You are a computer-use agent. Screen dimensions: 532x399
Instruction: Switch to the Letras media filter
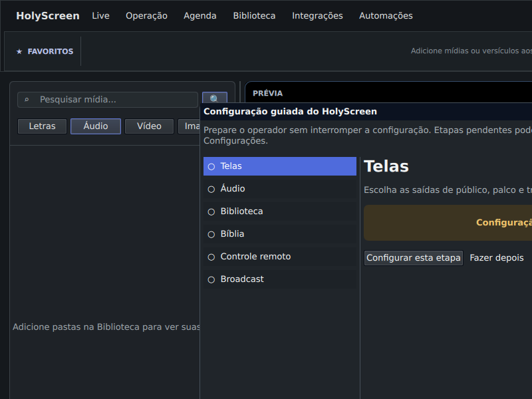point(42,126)
